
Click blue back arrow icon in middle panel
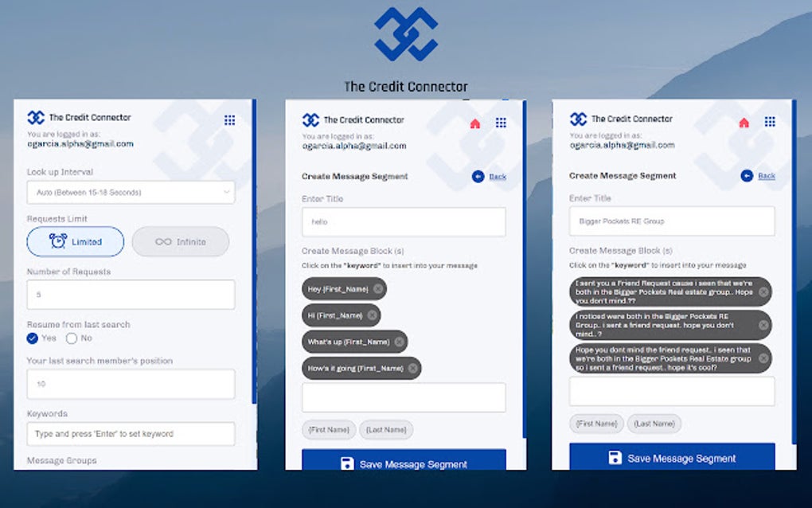coord(478,177)
